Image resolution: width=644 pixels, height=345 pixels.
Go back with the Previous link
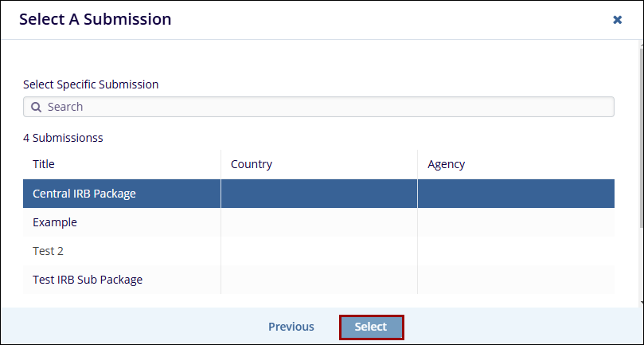(x=291, y=327)
